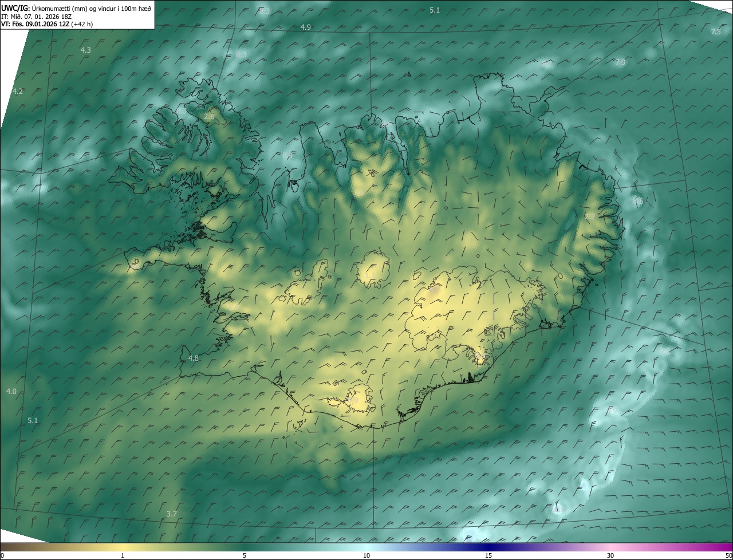Click the '15' tick on the color scale
This screenshot has height=560, width=733.
click(488, 556)
